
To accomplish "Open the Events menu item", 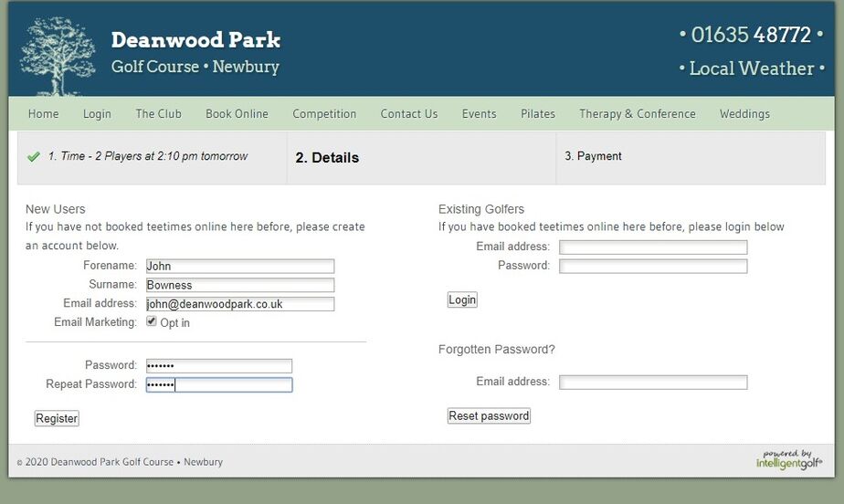I will pyautogui.click(x=479, y=114).
